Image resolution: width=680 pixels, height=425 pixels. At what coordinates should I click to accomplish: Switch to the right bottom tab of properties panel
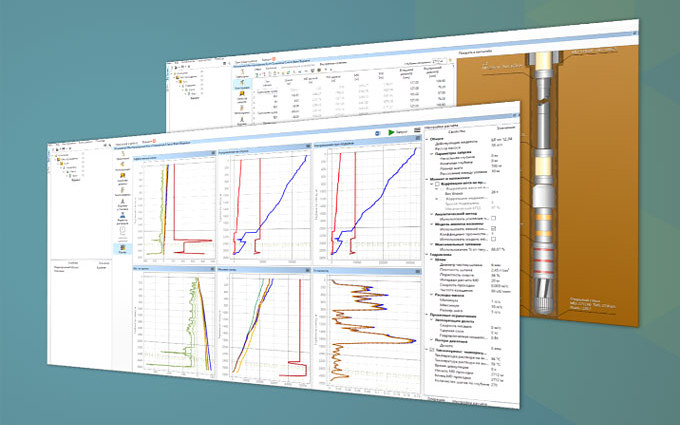470,402
